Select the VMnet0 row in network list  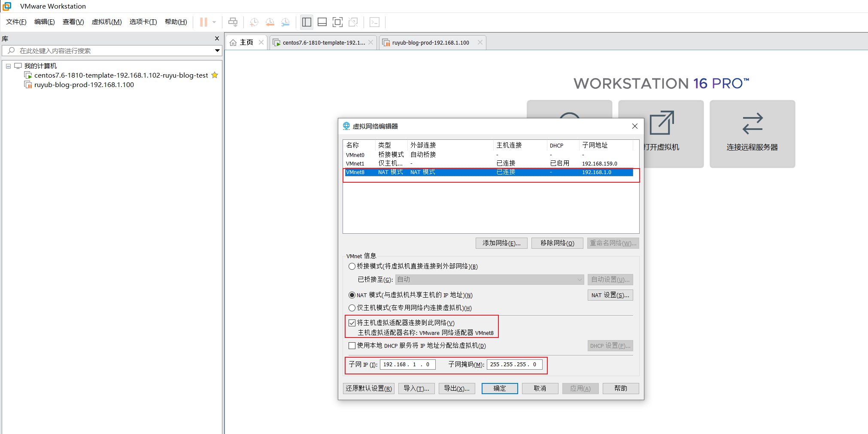point(489,155)
